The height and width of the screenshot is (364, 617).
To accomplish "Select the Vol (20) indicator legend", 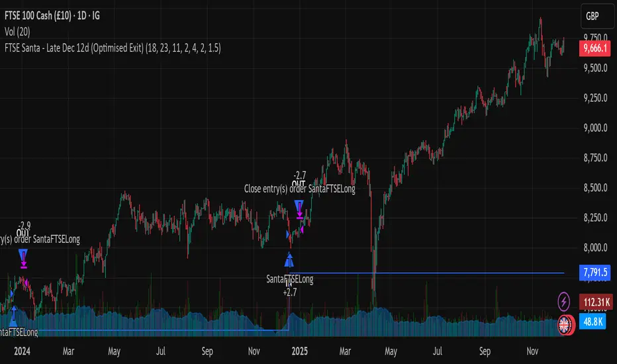I will point(17,32).
